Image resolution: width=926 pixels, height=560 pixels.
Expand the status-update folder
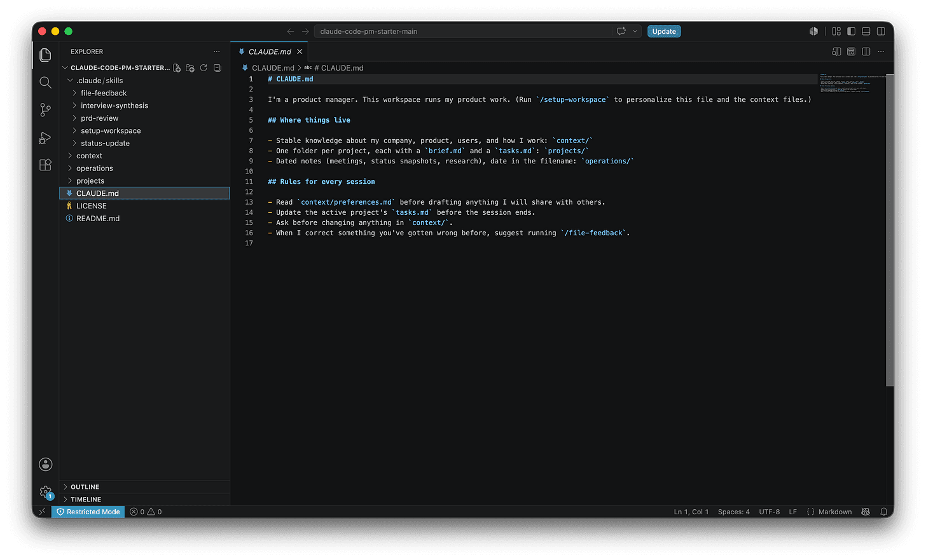[x=144, y=144]
